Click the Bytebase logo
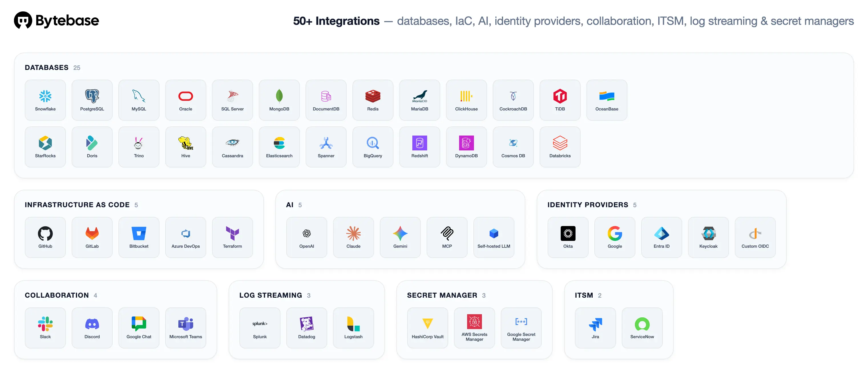Viewport: 868px width, 375px height. [56, 21]
